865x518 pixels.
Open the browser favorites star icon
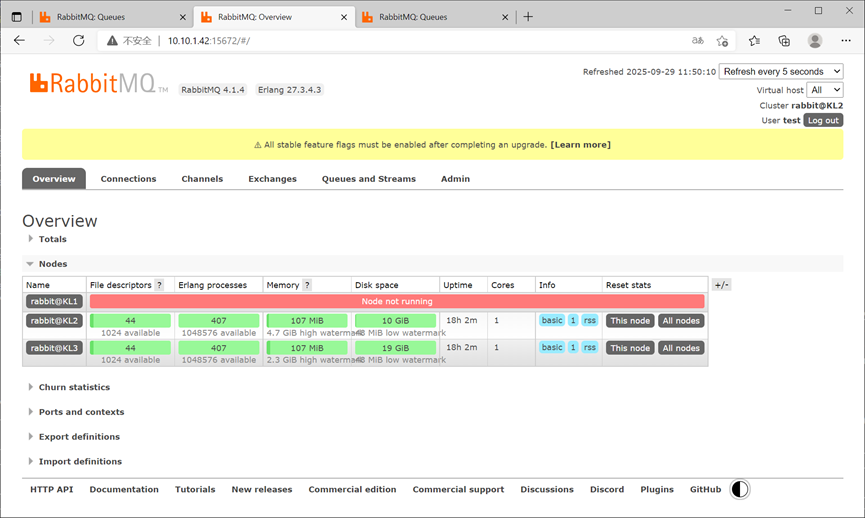[754, 41]
